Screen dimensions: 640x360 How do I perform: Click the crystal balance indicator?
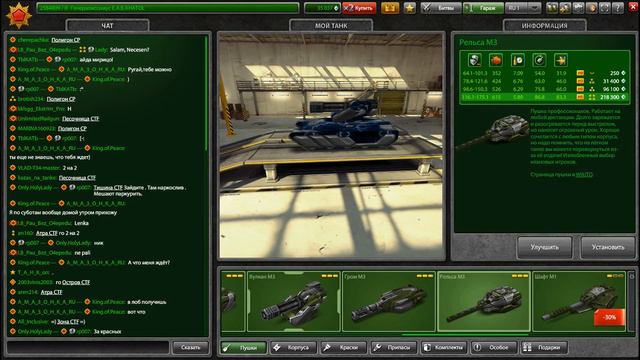[x=322, y=8]
